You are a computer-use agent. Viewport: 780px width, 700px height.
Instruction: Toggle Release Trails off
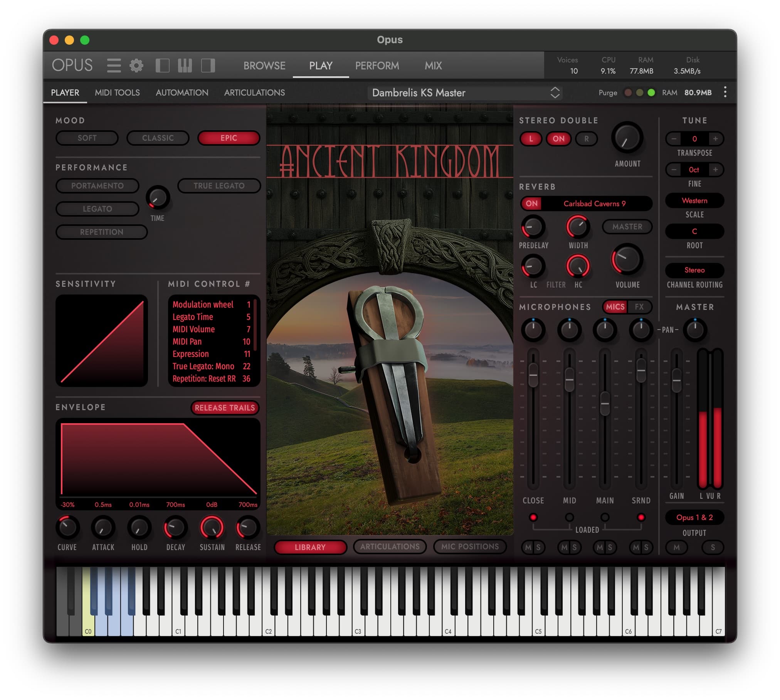[x=225, y=408]
